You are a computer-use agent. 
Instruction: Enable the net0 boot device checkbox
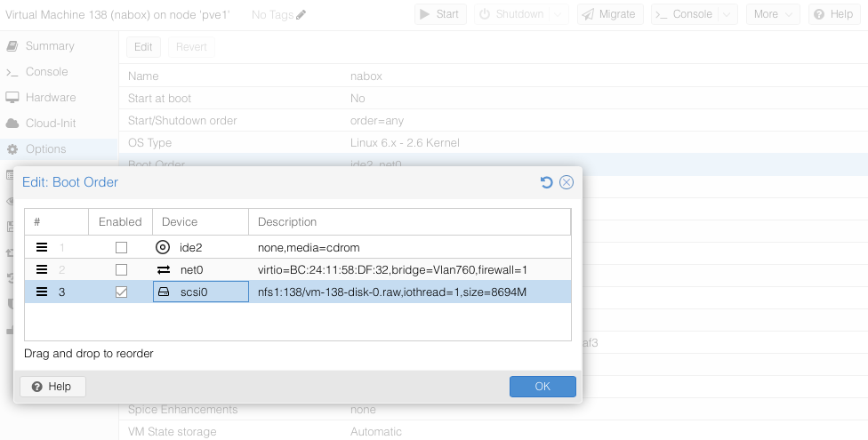121,269
